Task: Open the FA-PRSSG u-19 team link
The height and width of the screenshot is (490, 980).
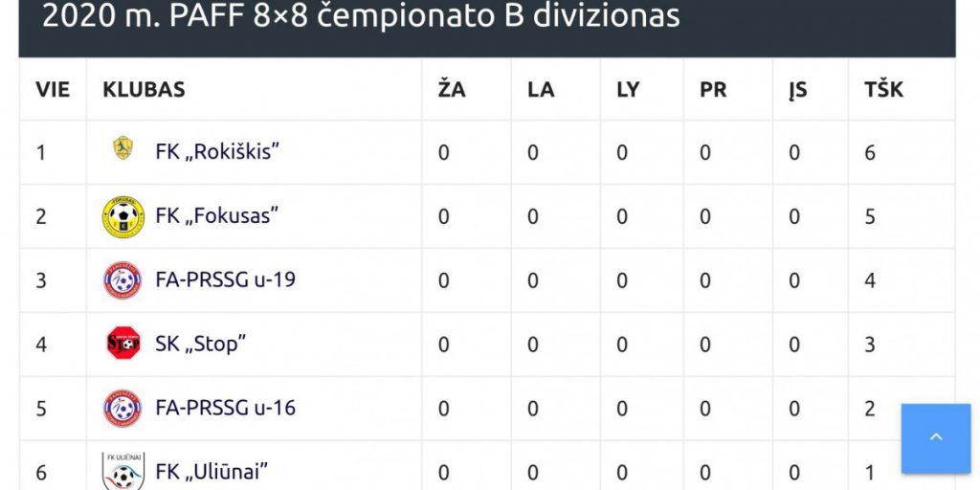Action: click(225, 280)
